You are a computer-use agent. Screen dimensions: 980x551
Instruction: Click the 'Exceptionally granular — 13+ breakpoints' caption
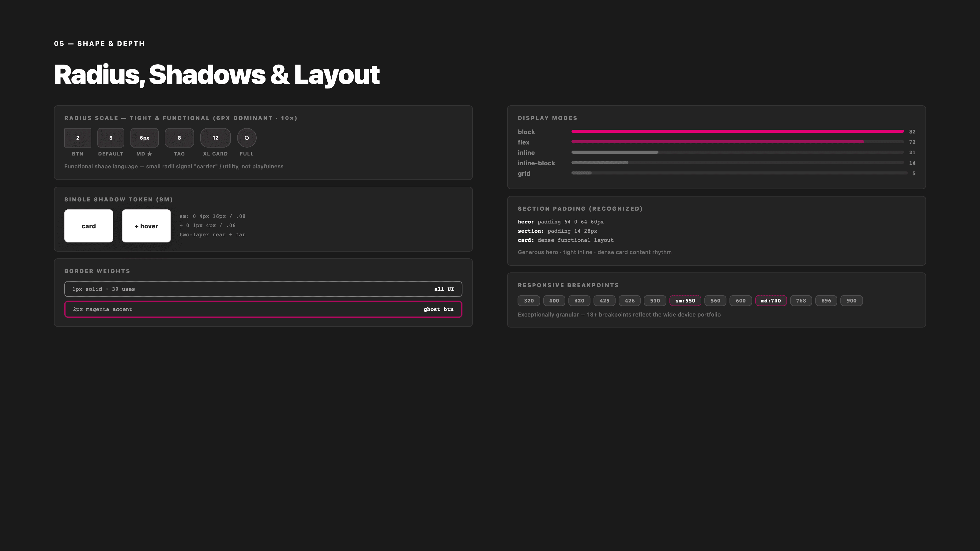pyautogui.click(x=619, y=314)
